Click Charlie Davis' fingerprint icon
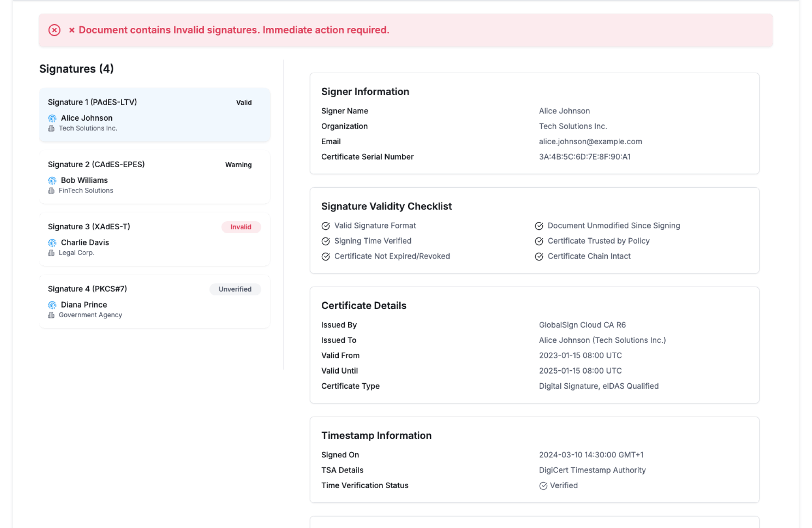812x528 pixels. coord(52,243)
